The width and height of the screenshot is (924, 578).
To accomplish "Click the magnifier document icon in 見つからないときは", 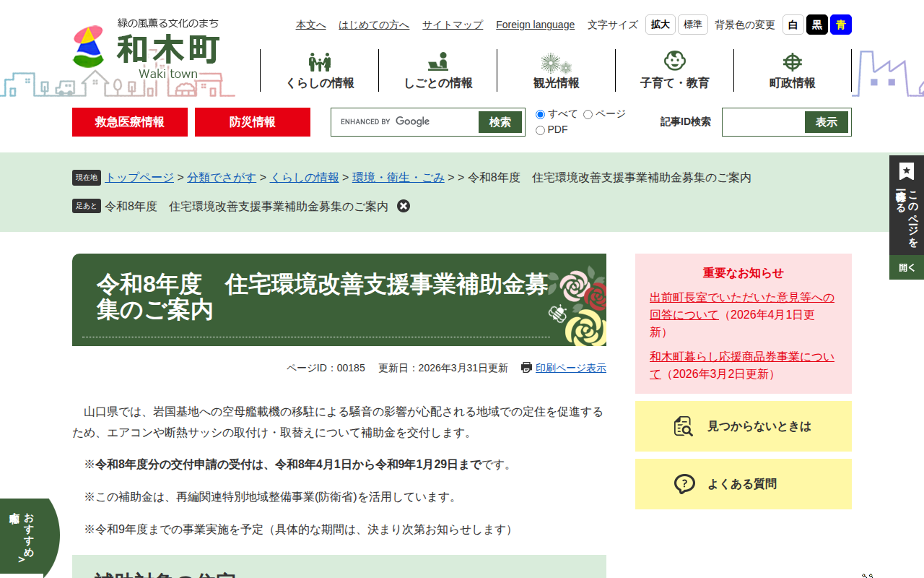I will [x=683, y=426].
